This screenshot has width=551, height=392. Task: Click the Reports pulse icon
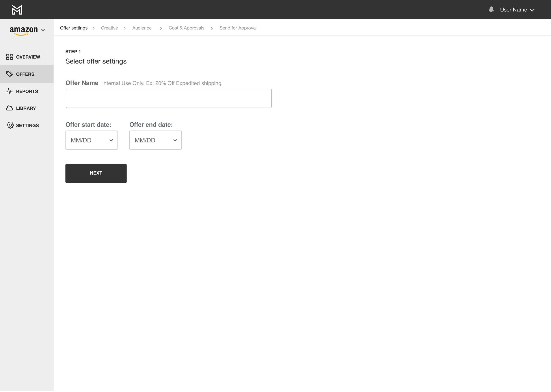click(9, 91)
